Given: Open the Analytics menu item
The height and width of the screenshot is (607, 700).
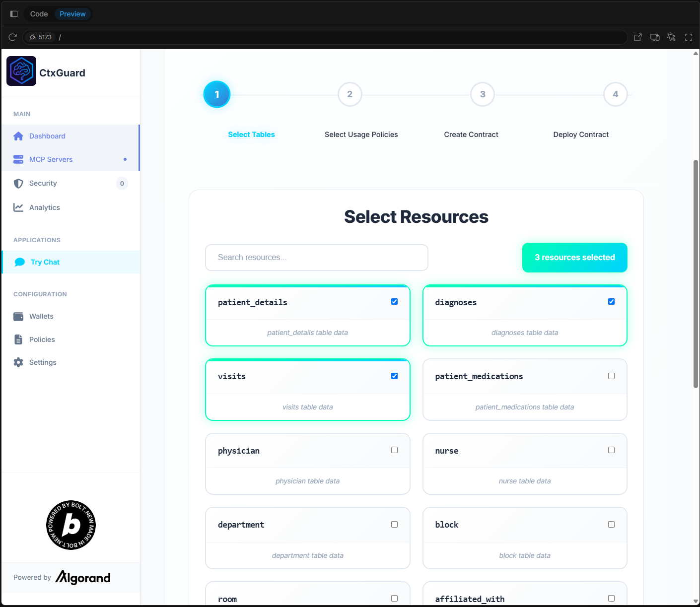Looking at the screenshot, I should pos(70,207).
